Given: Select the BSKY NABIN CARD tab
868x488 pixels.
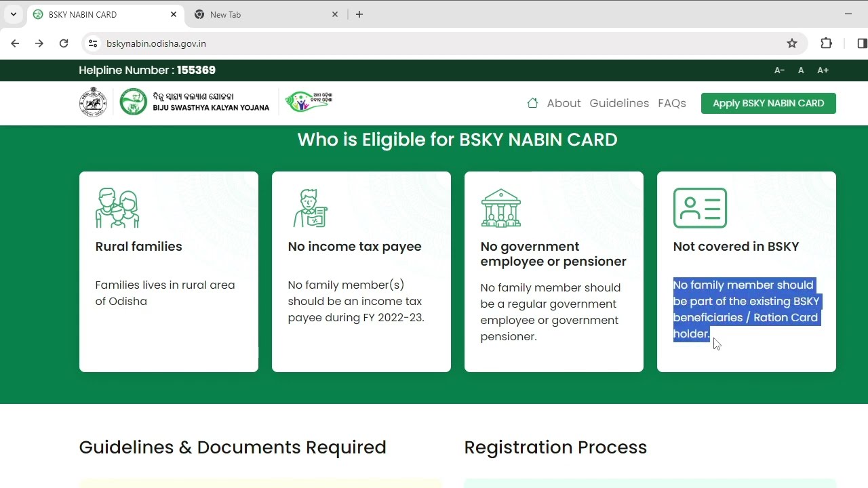Looking at the screenshot, I should point(105,14).
